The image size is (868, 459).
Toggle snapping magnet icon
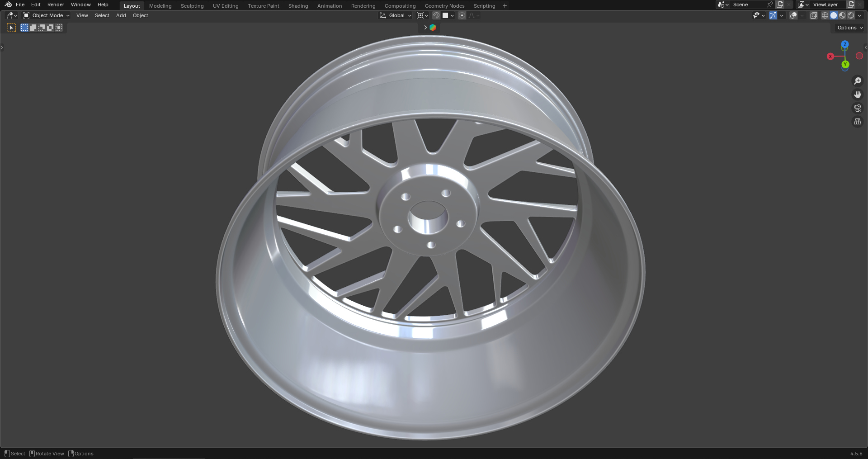436,15
